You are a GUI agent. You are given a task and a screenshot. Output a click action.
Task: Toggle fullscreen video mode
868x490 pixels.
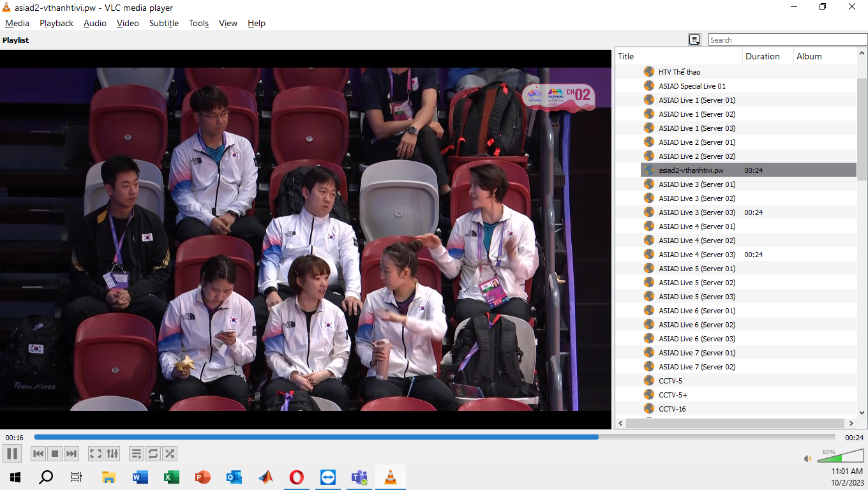coord(96,454)
